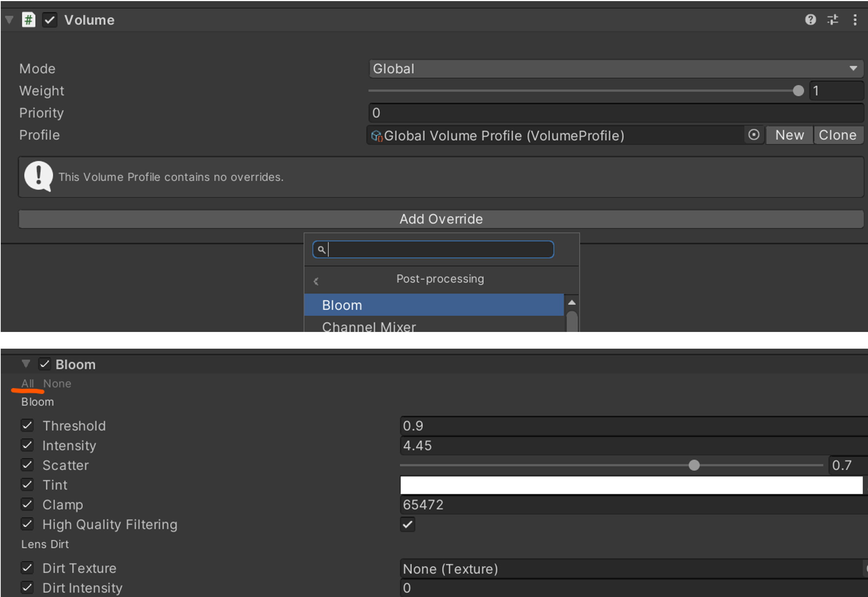Image resolution: width=868 pixels, height=597 pixels.
Task: Click the Clone profile button
Action: click(837, 135)
